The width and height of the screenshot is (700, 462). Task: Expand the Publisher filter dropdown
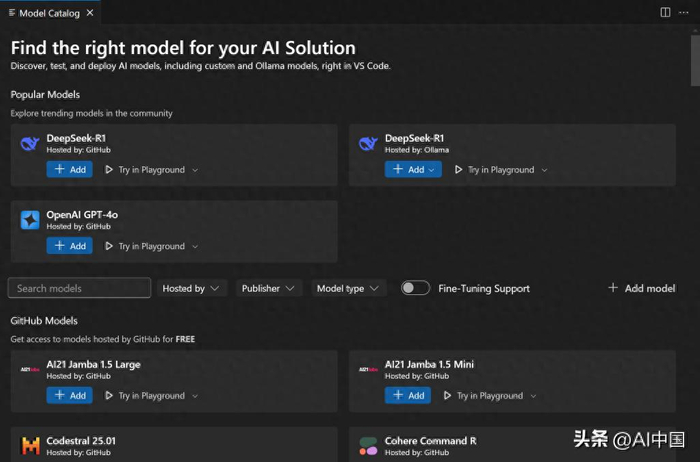pyautogui.click(x=269, y=288)
